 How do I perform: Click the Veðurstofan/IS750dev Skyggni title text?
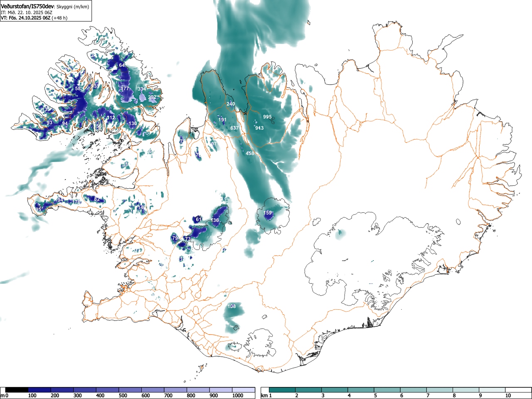(x=45, y=6)
